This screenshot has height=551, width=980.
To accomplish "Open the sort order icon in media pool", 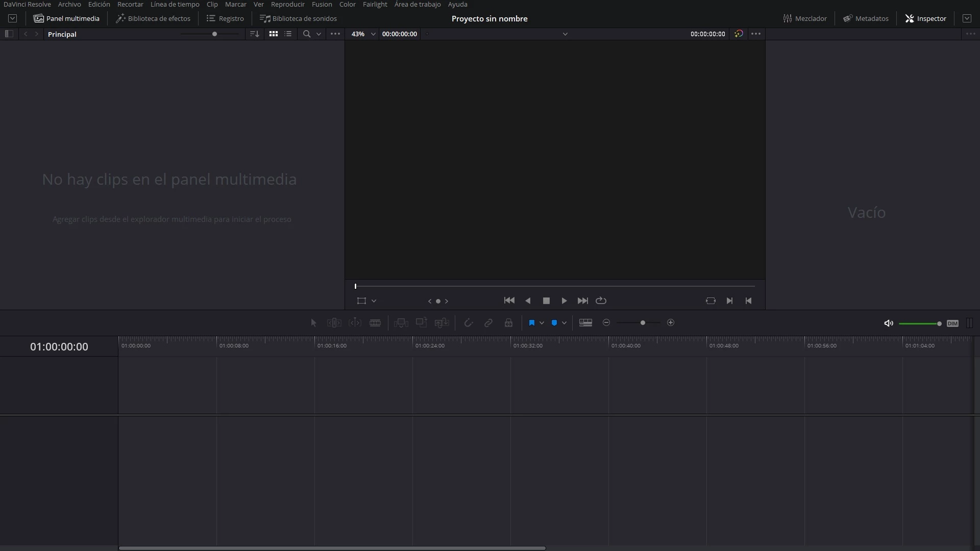I will point(254,34).
